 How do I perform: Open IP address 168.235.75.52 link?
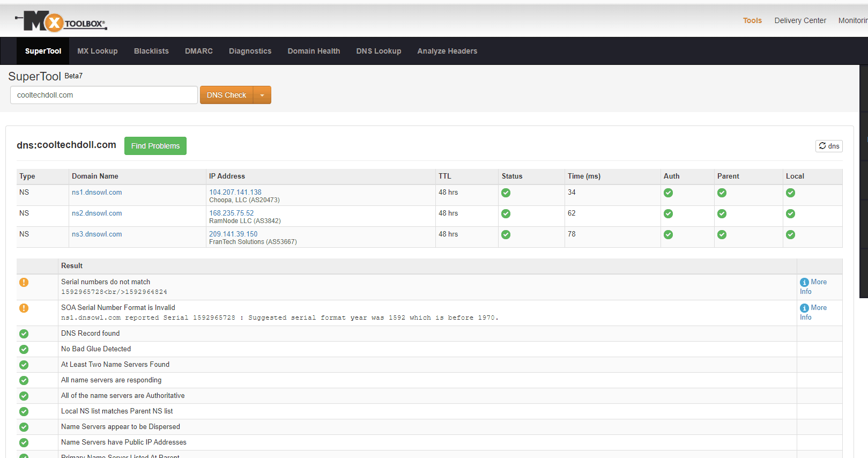tap(231, 213)
